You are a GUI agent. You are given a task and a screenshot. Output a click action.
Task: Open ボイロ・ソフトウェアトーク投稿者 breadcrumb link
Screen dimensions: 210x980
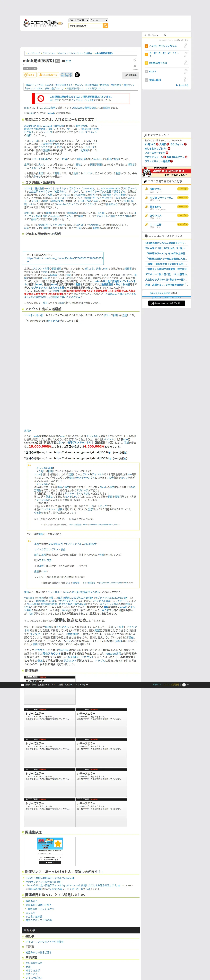[75, 54]
